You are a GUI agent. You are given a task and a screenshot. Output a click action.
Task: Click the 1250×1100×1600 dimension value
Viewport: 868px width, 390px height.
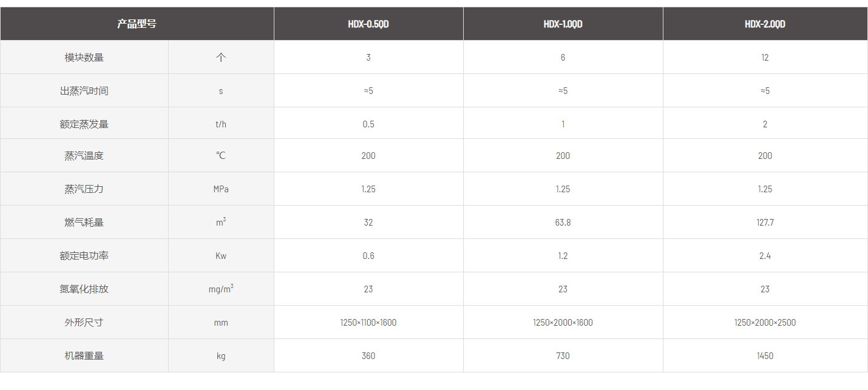(x=368, y=323)
